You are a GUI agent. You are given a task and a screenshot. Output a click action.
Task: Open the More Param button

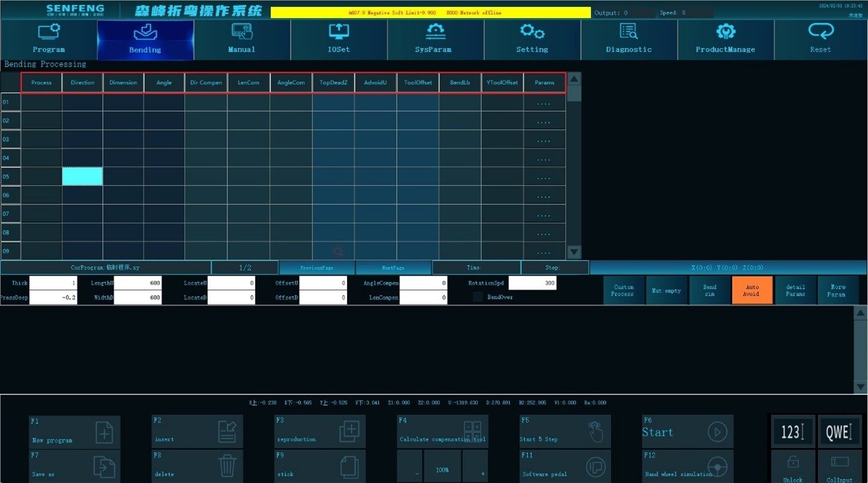(x=838, y=291)
